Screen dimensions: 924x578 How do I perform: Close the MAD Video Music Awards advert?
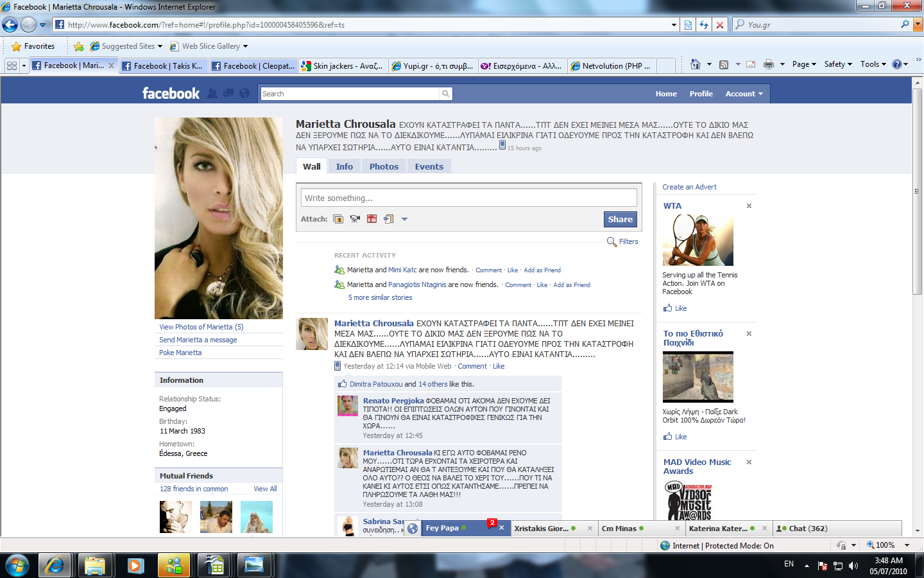[x=749, y=462]
